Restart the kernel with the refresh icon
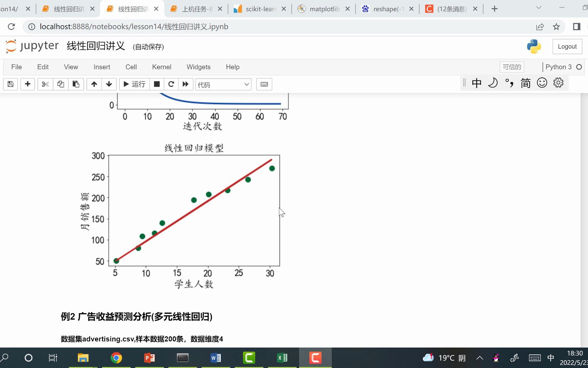Screen dimensions: 588x368 (171, 84)
